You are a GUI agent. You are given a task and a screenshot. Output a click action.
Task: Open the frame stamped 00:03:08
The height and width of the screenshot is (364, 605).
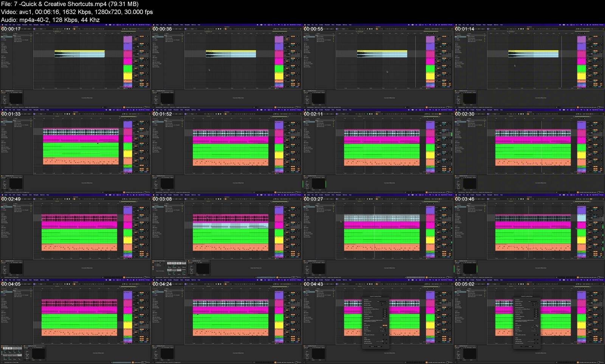click(x=227, y=236)
